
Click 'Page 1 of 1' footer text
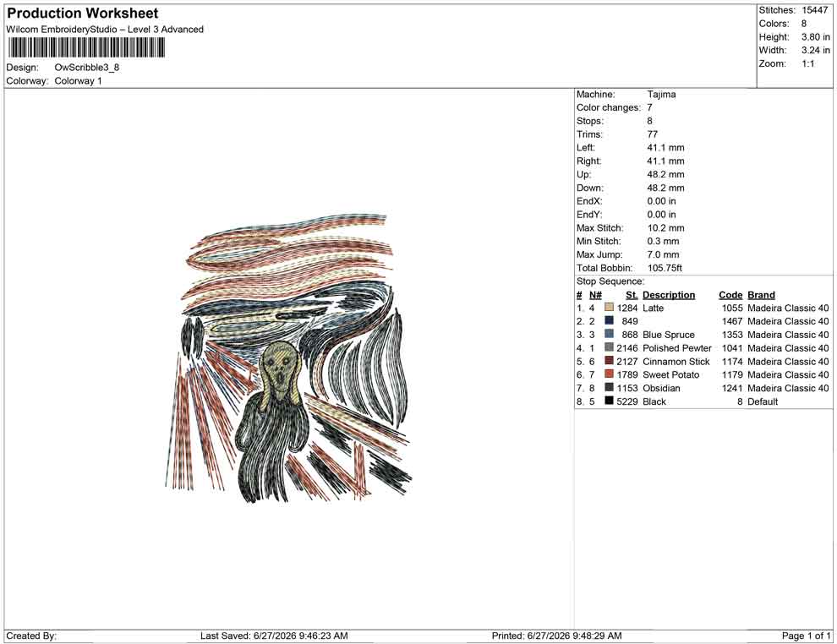(x=806, y=636)
